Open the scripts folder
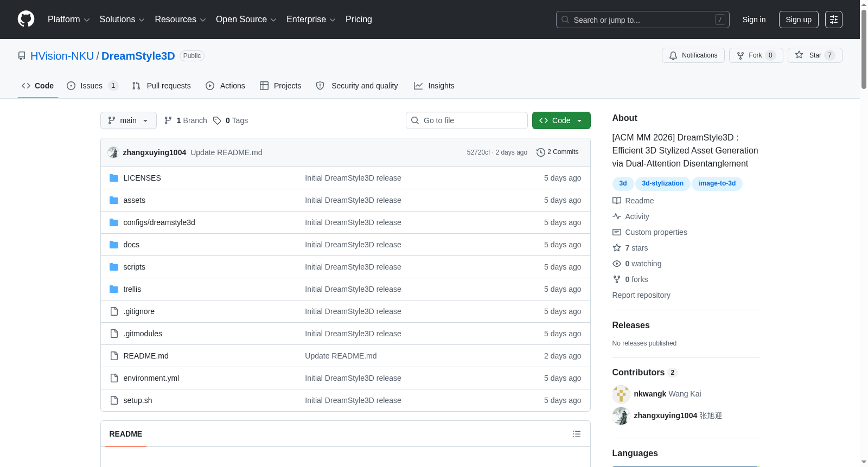The width and height of the screenshot is (868, 467). point(135,267)
